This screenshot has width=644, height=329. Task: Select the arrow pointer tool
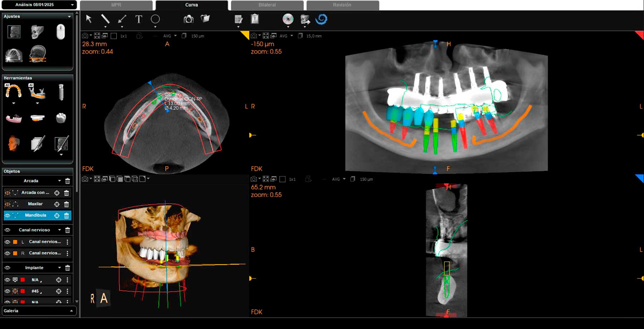89,19
